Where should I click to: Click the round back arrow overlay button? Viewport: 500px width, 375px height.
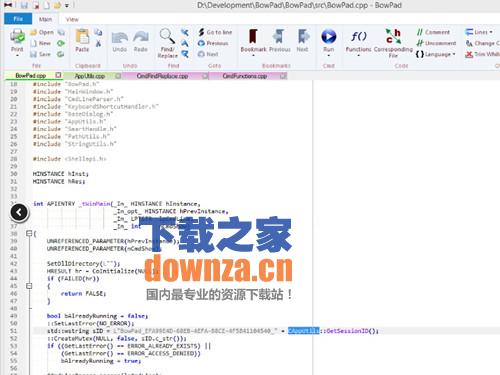point(19,212)
